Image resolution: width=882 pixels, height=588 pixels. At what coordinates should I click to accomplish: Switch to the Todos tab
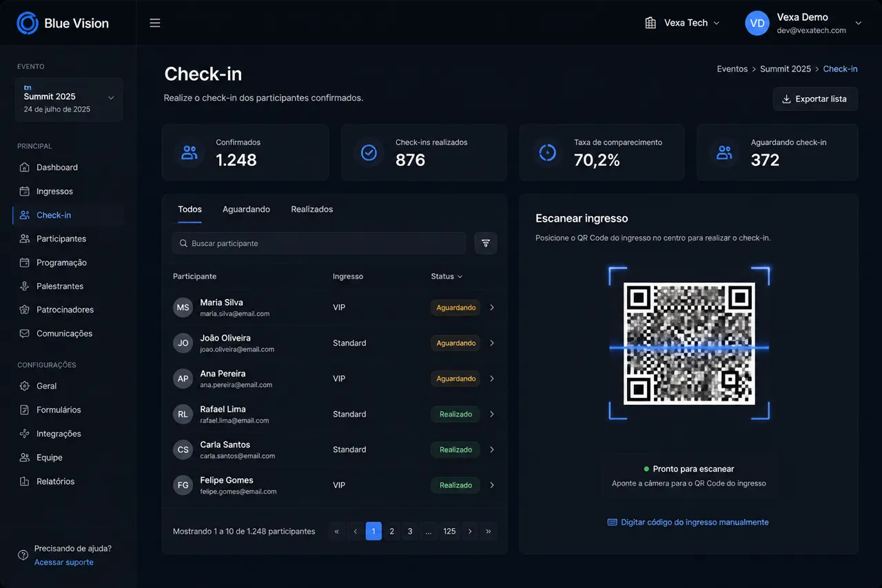point(190,209)
